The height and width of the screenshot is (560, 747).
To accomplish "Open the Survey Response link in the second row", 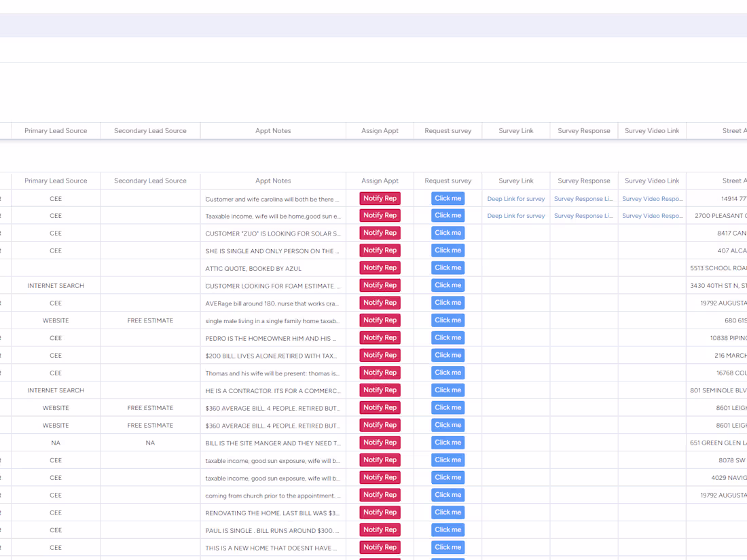I will pyautogui.click(x=583, y=215).
